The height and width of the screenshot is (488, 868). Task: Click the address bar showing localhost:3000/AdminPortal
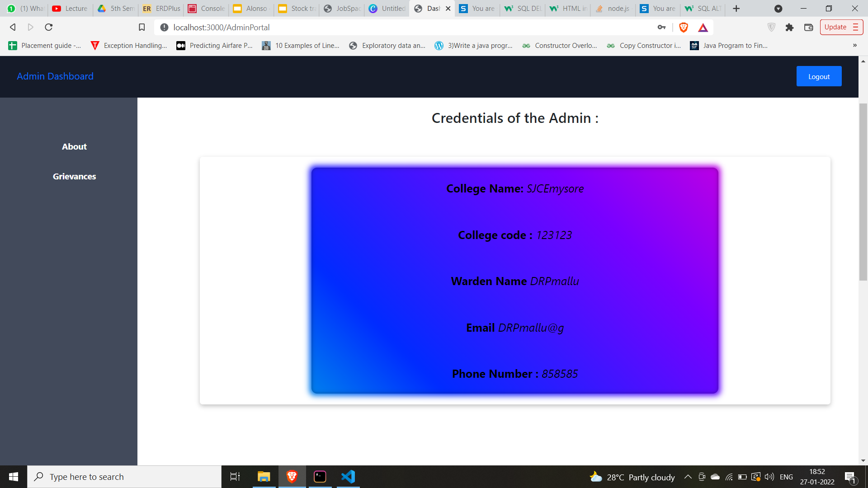[407, 28]
